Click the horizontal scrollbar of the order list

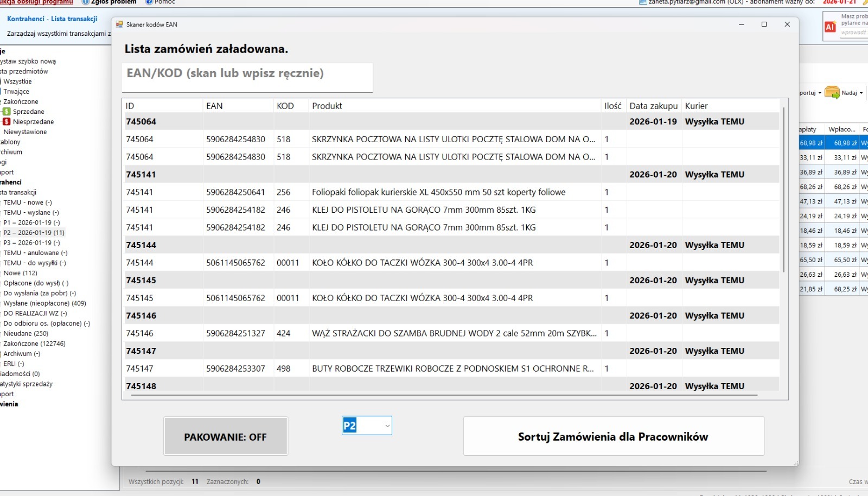coord(444,395)
